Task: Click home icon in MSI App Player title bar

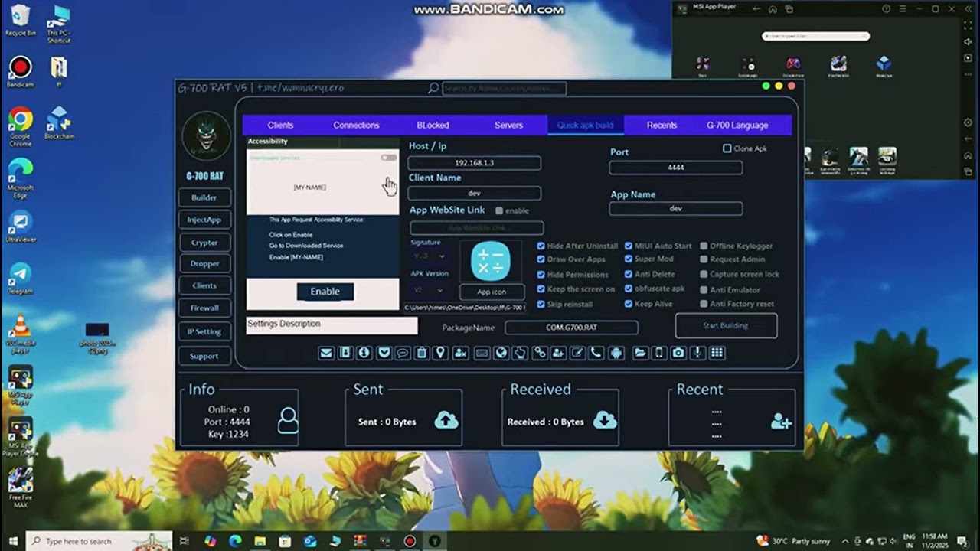Action: click(773, 9)
